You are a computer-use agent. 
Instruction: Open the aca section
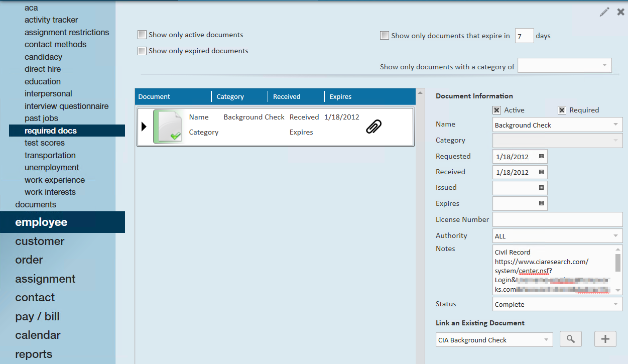[31, 8]
